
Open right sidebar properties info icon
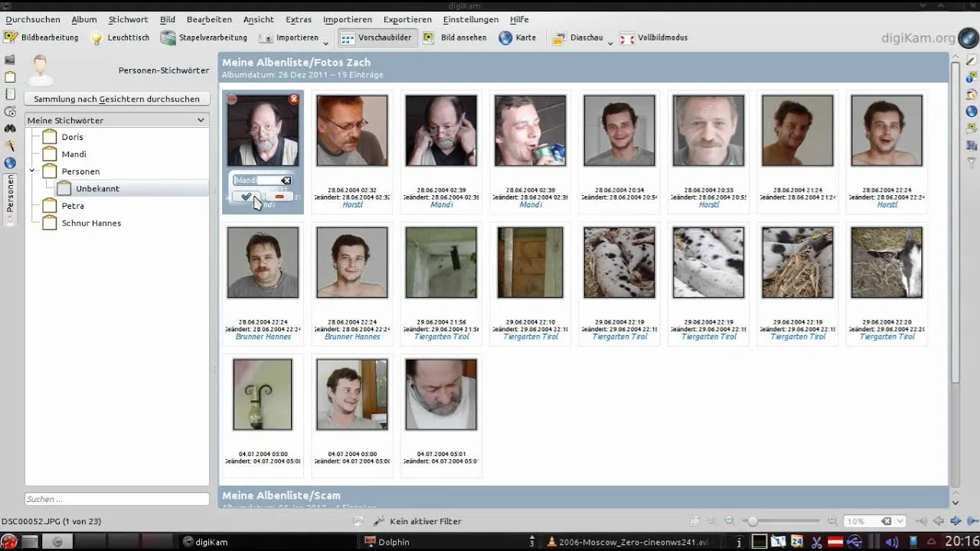pos(972,77)
